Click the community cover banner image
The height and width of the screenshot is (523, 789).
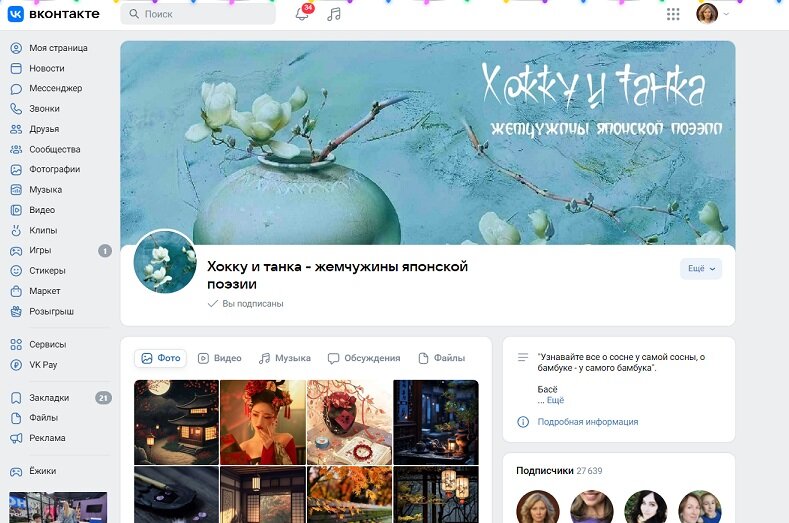pos(428,142)
